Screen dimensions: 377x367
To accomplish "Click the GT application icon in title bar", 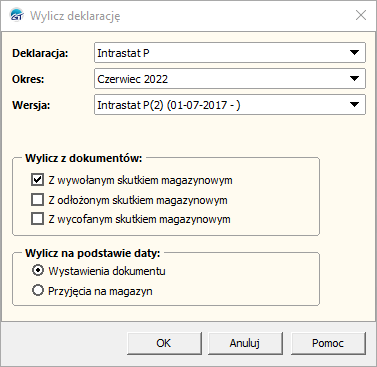I will coord(17,15).
